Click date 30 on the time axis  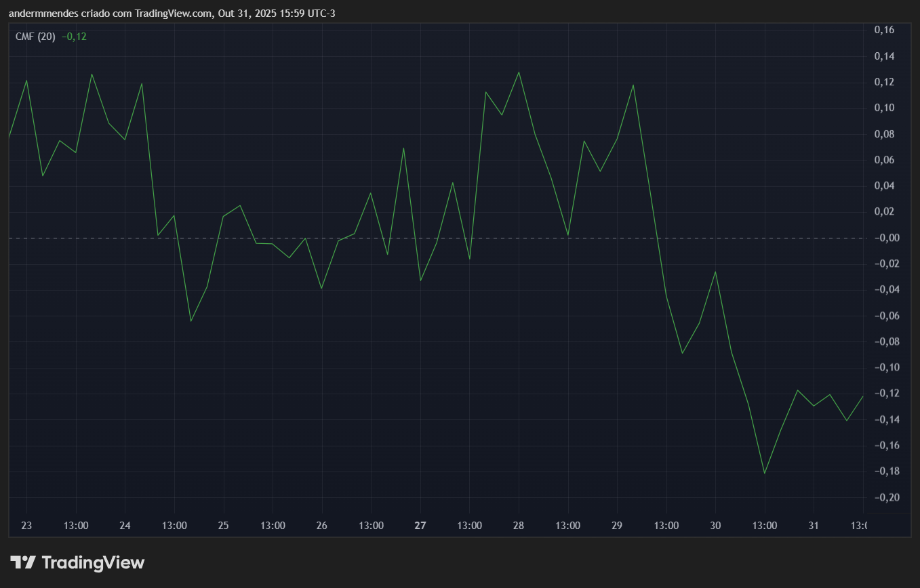click(715, 526)
